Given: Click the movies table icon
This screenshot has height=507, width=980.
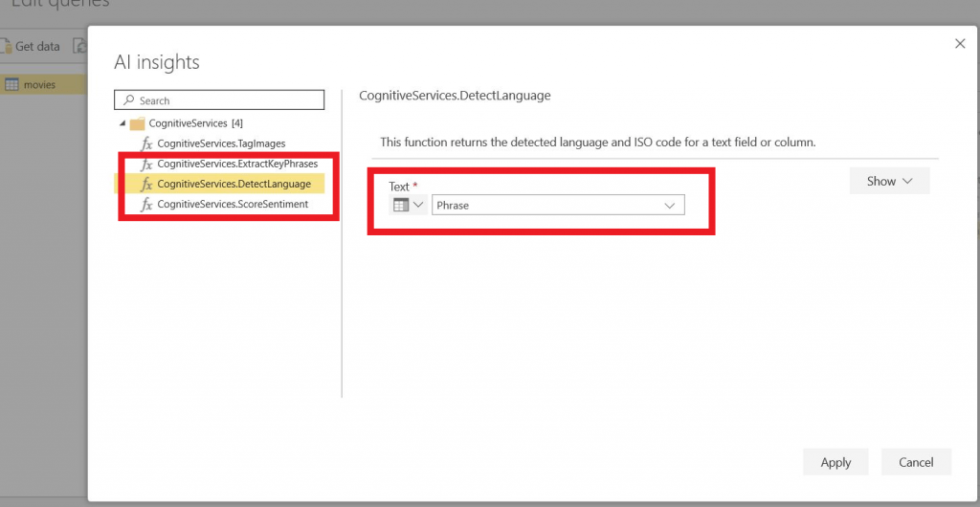Looking at the screenshot, I should coord(11,84).
